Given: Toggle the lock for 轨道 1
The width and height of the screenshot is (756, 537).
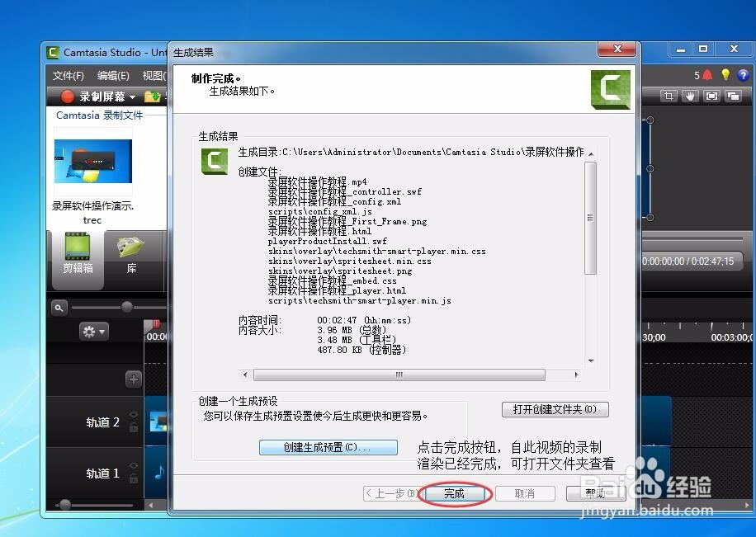Looking at the screenshot, I should 134,478.
